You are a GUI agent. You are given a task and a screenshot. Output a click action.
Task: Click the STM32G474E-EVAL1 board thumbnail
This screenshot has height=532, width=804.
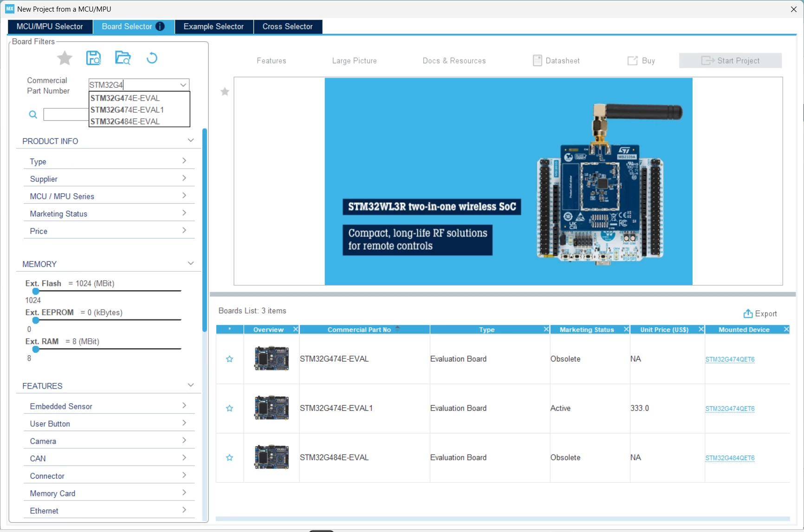pyautogui.click(x=272, y=408)
